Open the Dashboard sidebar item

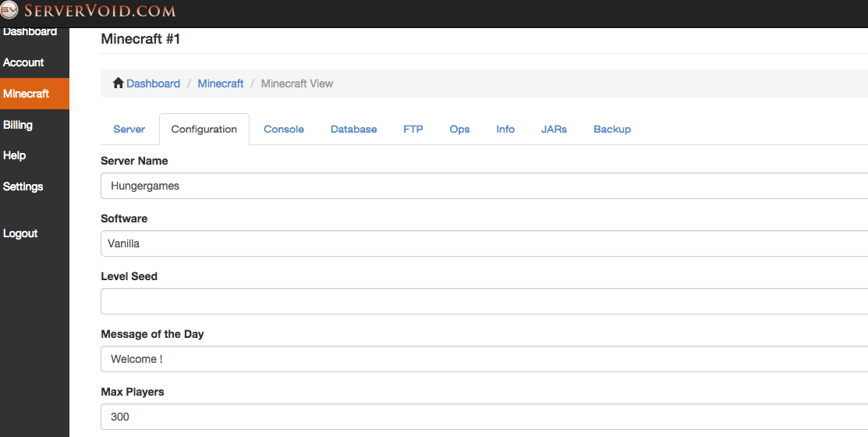pos(30,32)
